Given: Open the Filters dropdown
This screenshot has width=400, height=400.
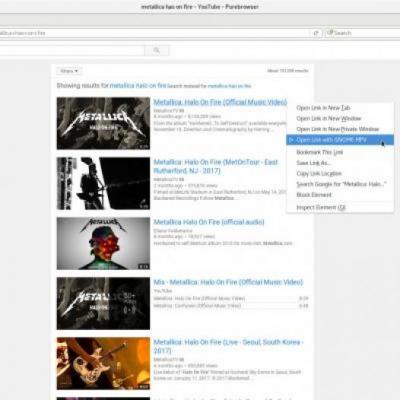Looking at the screenshot, I should [69, 71].
